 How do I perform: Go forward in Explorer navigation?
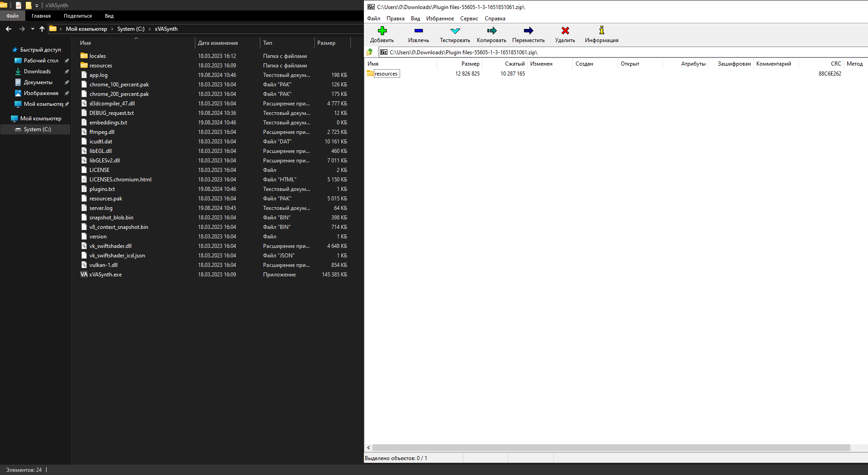[x=22, y=29]
